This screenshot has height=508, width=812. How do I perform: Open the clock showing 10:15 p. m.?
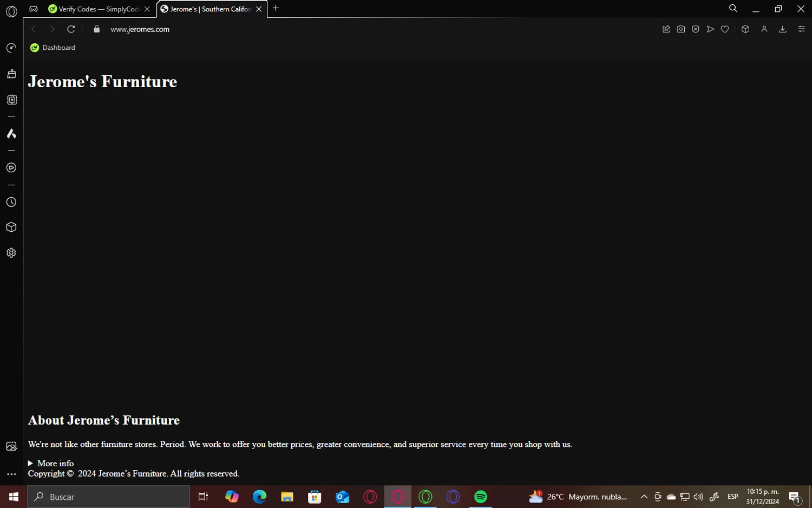(763, 497)
